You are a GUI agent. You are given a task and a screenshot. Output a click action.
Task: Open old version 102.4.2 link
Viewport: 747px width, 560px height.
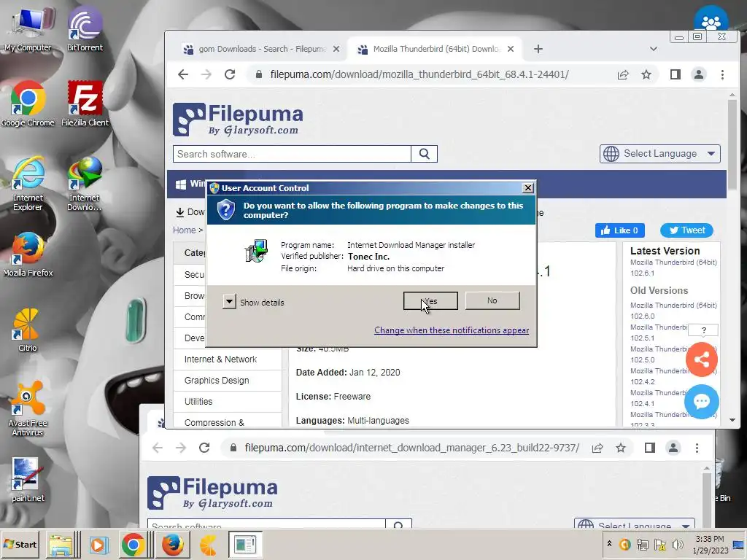point(659,376)
